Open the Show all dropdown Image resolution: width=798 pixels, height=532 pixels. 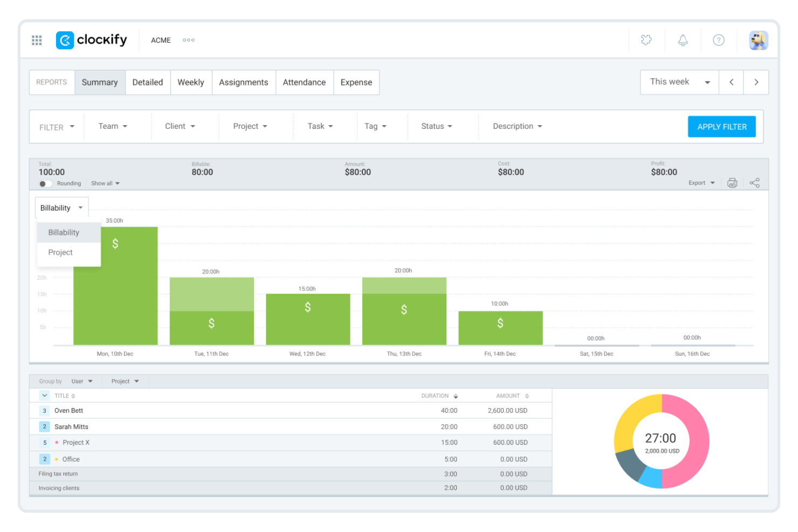point(105,183)
